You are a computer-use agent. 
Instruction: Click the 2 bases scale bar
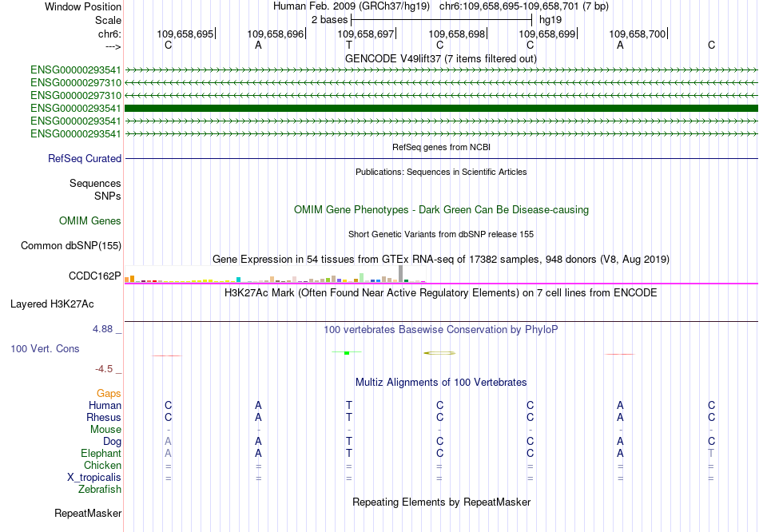442,20
